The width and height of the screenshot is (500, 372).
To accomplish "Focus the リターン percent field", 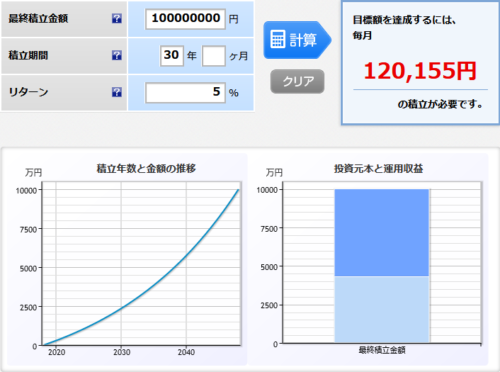I will tap(185, 92).
